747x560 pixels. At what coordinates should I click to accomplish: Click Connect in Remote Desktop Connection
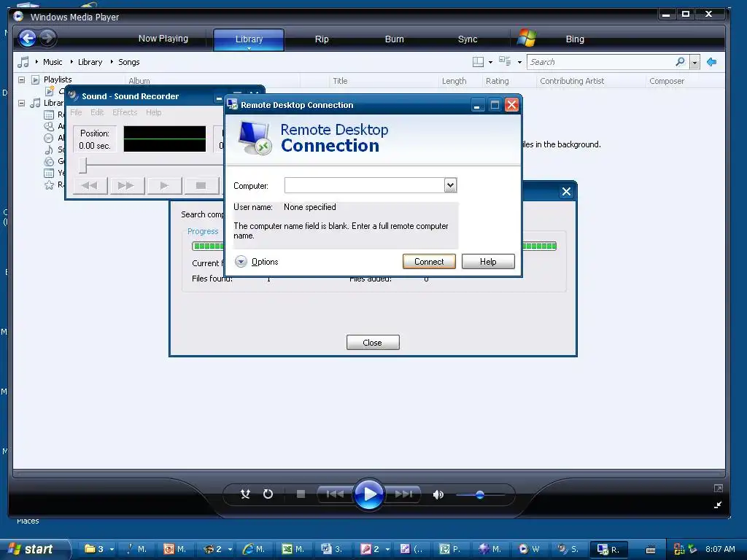point(429,262)
